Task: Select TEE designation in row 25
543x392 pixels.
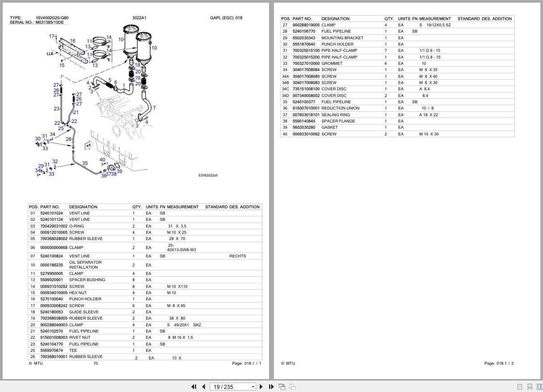Action: (x=73, y=350)
